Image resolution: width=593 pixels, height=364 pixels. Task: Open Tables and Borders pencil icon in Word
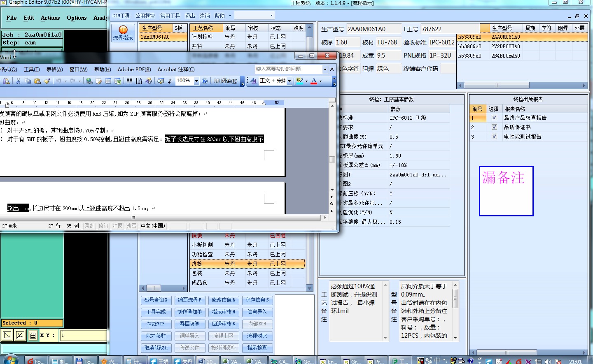point(98,81)
